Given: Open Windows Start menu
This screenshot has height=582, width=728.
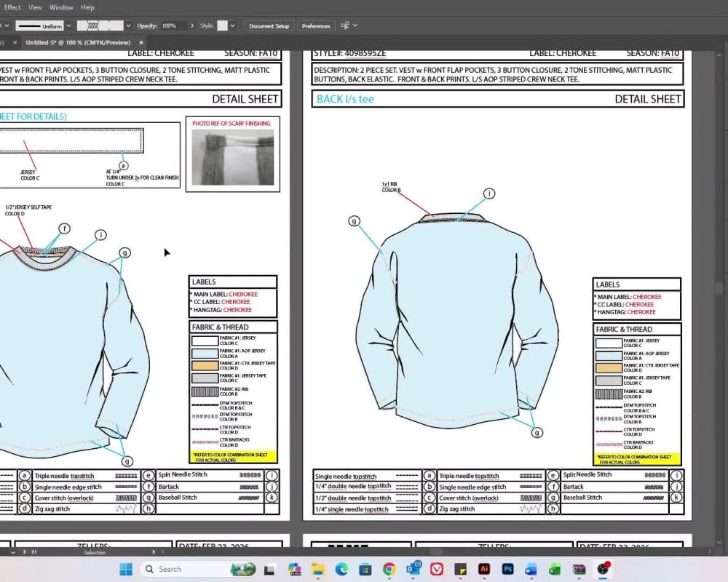Looking at the screenshot, I should click(x=126, y=569).
